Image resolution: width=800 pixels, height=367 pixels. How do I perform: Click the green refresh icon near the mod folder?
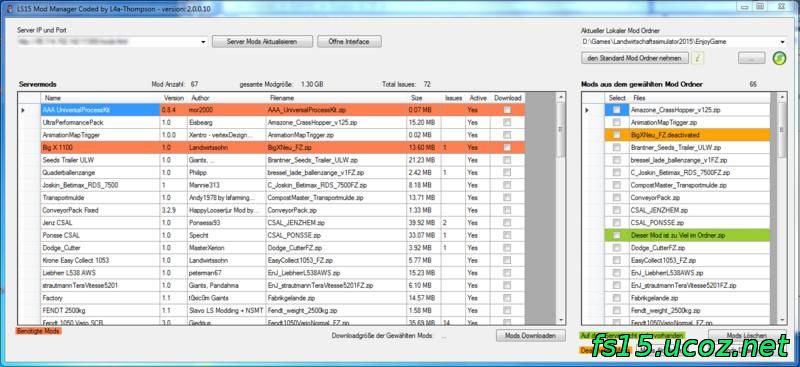pos(779,58)
